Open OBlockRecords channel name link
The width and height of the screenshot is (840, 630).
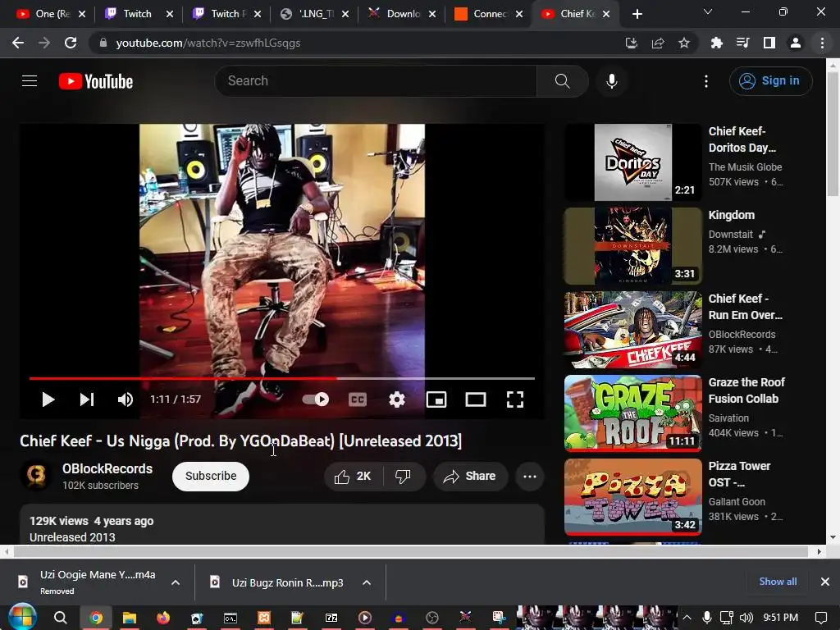click(x=107, y=468)
